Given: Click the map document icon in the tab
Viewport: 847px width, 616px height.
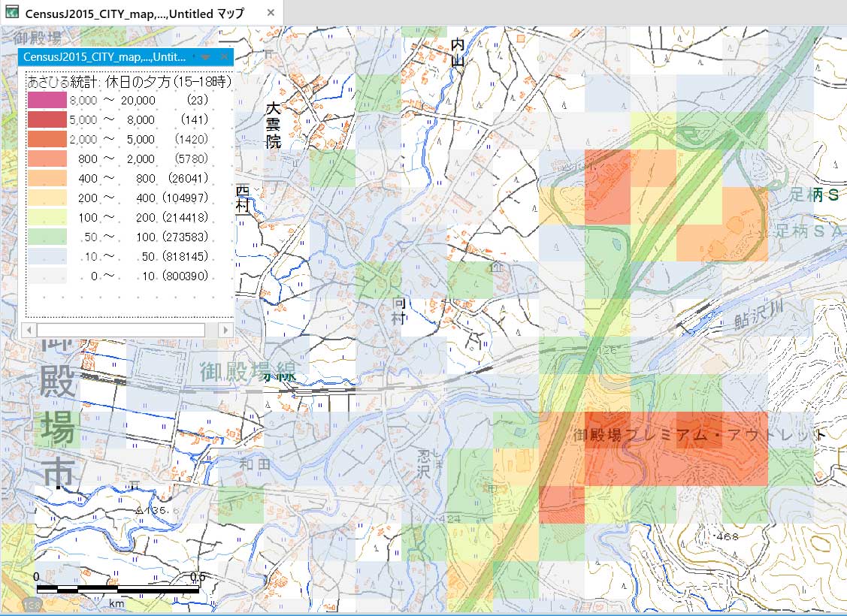Looking at the screenshot, I should coord(11,12).
